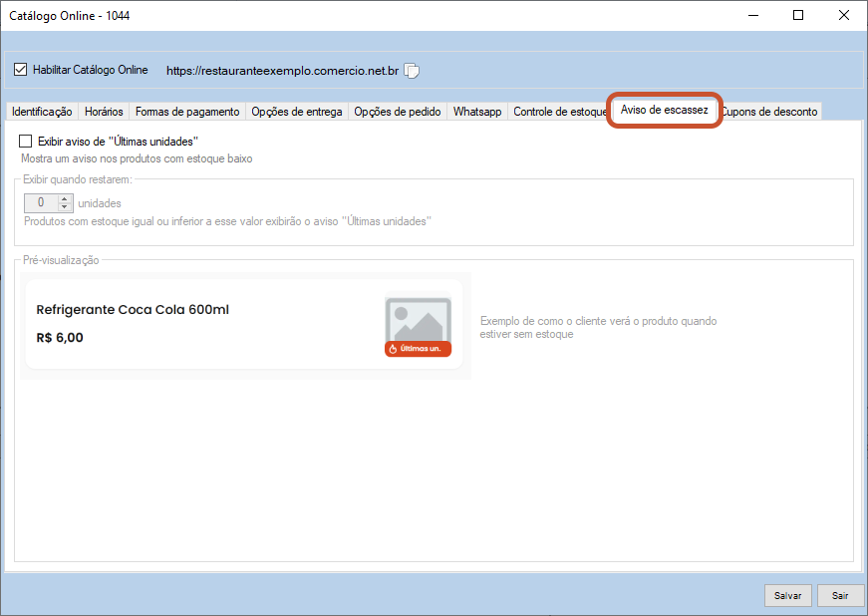Click the "unidades" label beside spinner

(x=100, y=203)
